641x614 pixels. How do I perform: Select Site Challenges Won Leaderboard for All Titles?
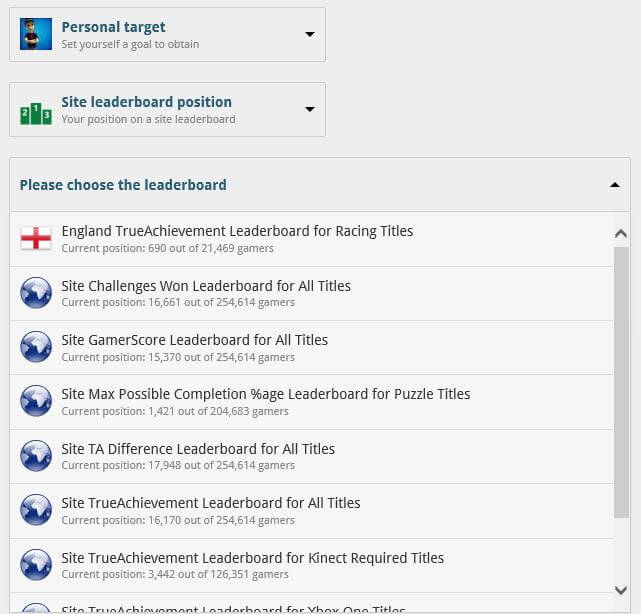(x=312, y=294)
